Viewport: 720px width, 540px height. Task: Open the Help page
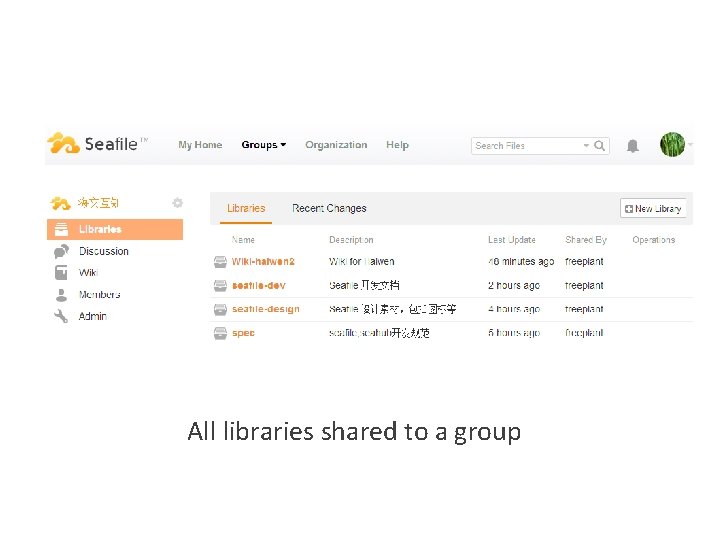point(397,145)
